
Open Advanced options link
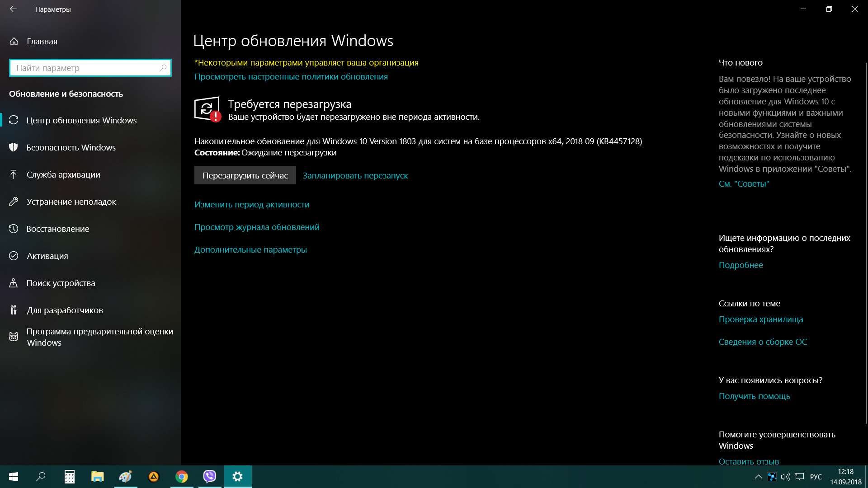coord(250,249)
